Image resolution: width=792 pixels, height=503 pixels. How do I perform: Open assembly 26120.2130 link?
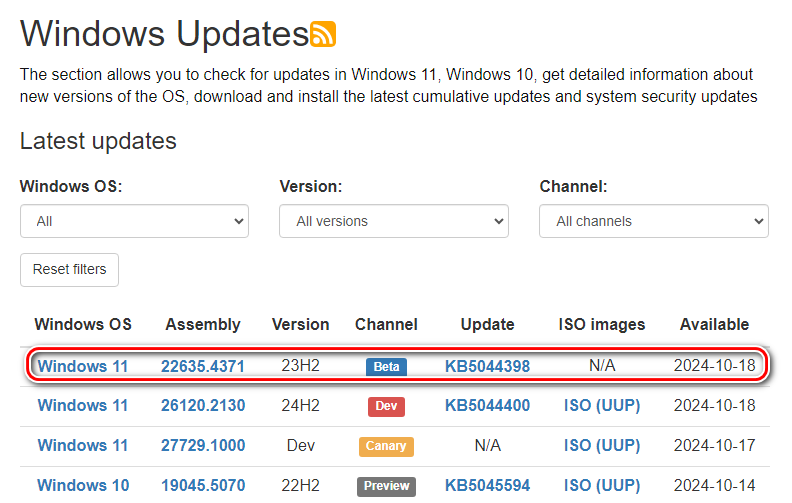pyautogui.click(x=203, y=406)
